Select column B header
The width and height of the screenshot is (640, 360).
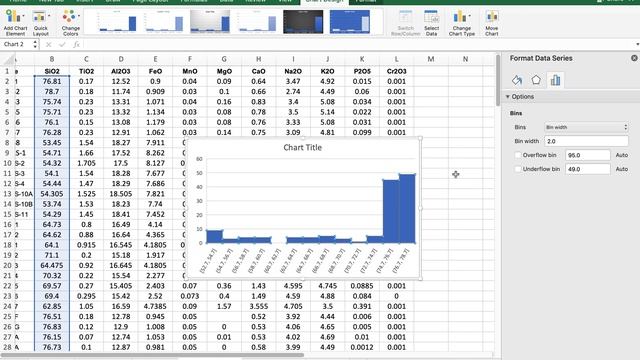tap(52, 59)
